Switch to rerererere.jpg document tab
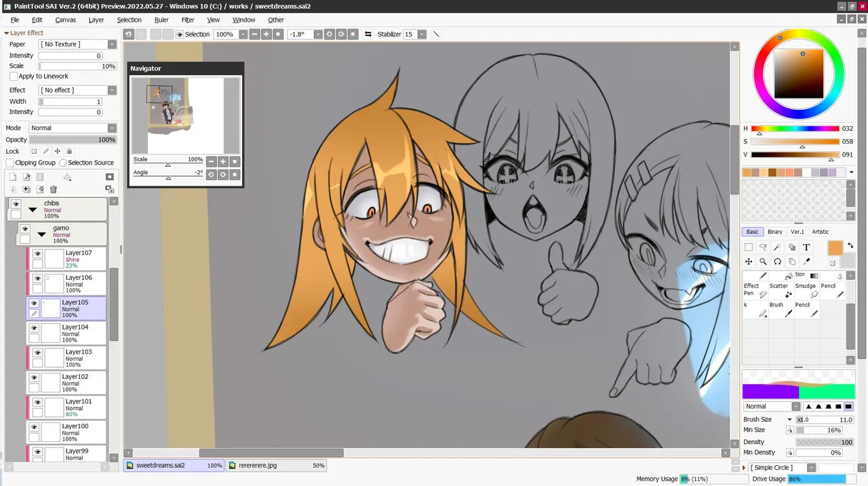This screenshot has height=486, width=868. coord(277,466)
